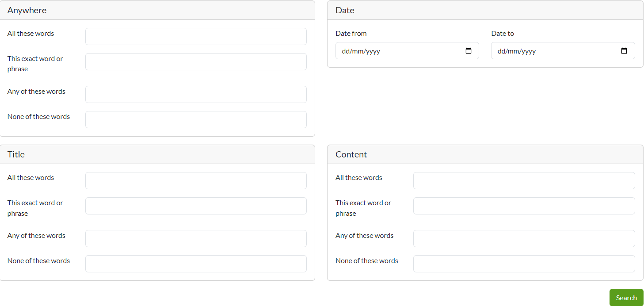Open the Date to calendar picker icon
The width and height of the screenshot is (644, 306).
point(624,51)
